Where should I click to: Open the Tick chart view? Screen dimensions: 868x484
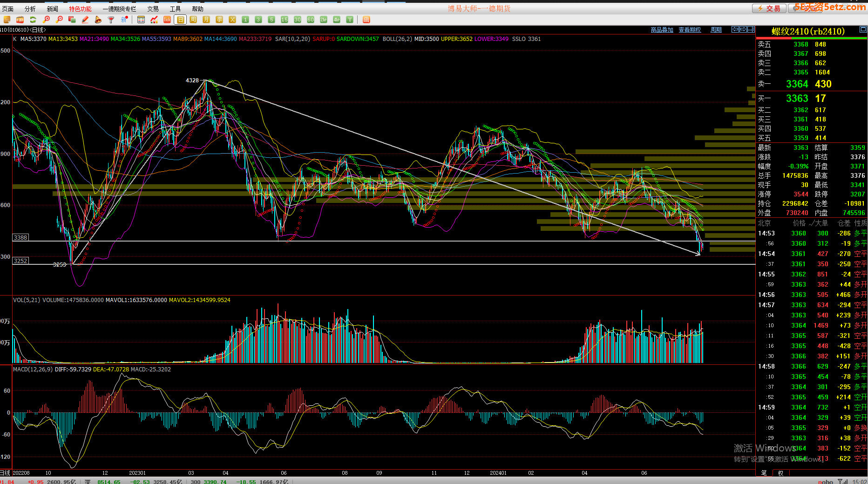click(167, 20)
